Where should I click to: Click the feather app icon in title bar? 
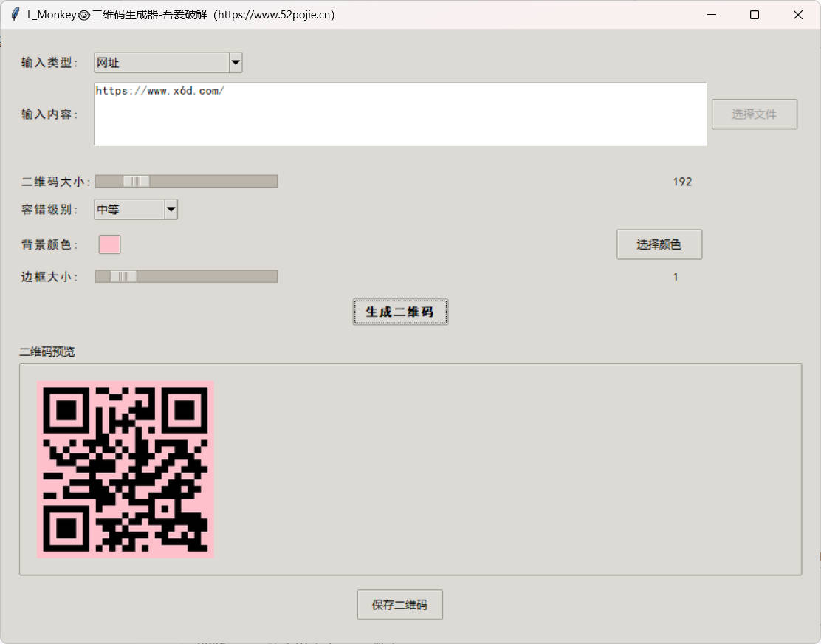(x=16, y=14)
